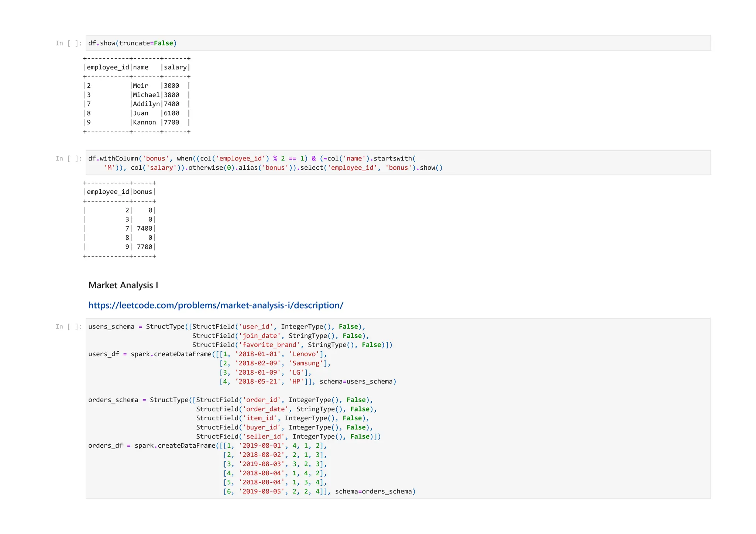Click the 'In [ ]:' prompt beside df.show

69,43
